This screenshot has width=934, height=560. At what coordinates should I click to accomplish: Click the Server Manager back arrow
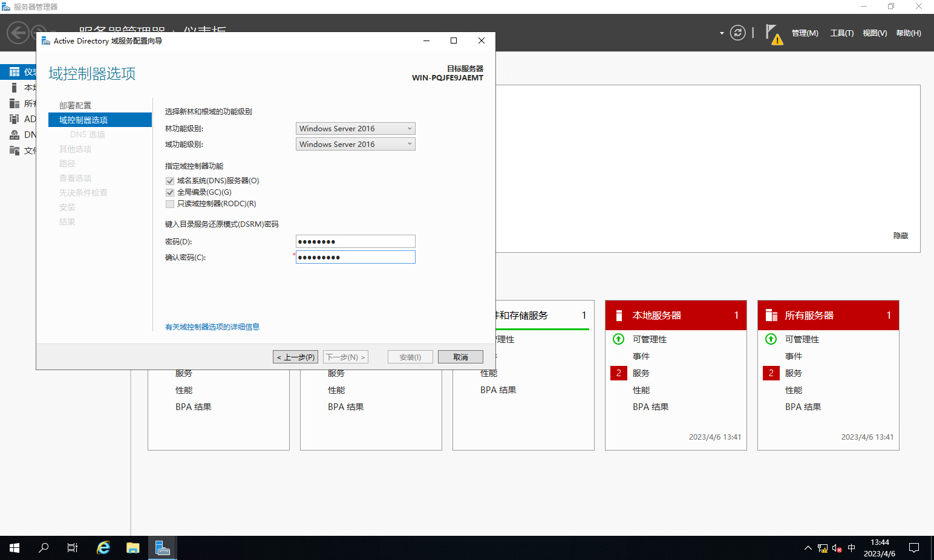18,33
